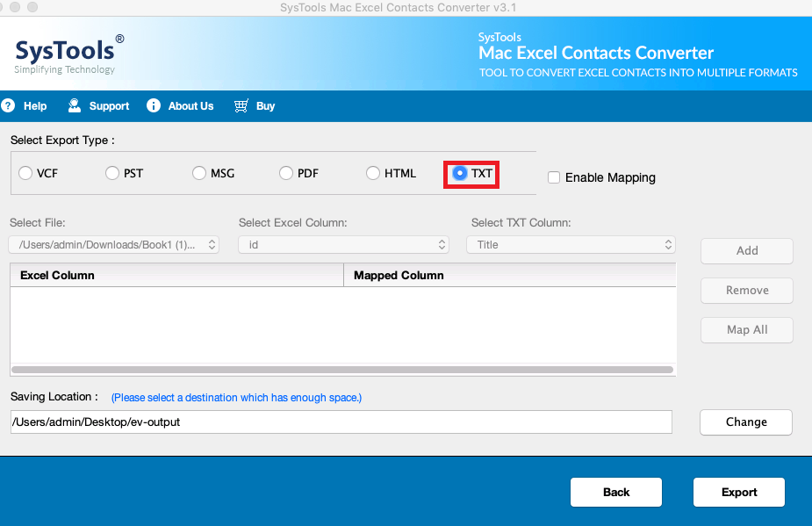This screenshot has height=526, width=812.
Task: Select the PDF export type
Action: (x=285, y=173)
